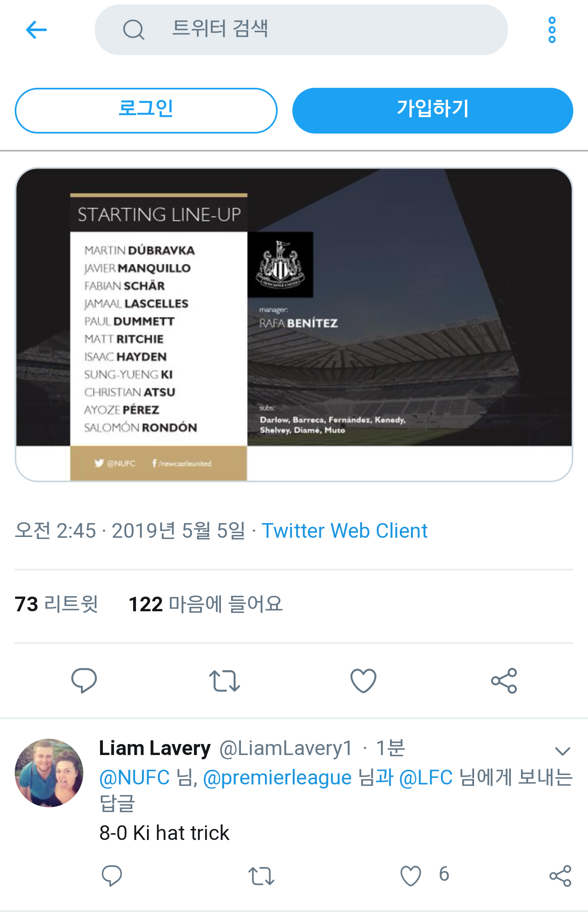
Task: Like the starting line-up tweet
Action: tap(363, 680)
